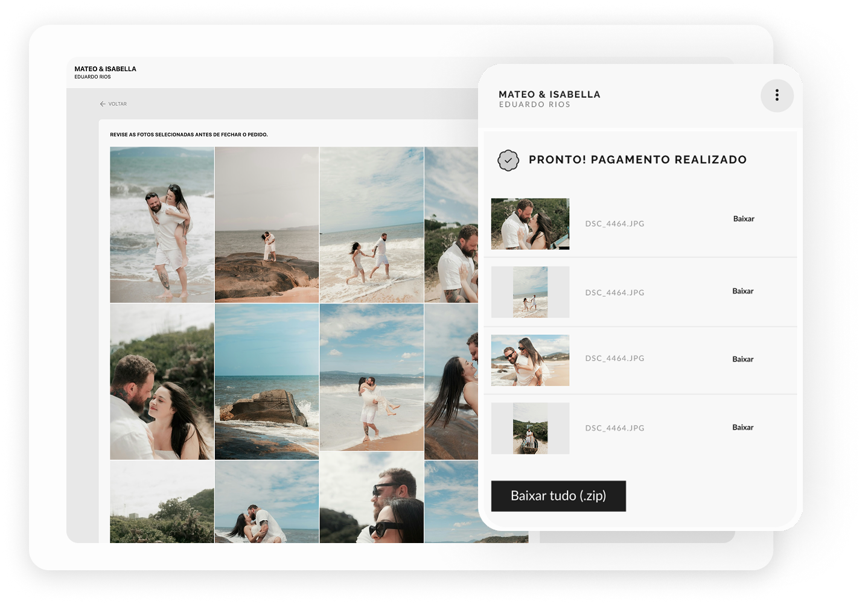Open the kissing couple thumbnail in download list
The width and height of the screenshot is (868, 604).
pyautogui.click(x=530, y=224)
